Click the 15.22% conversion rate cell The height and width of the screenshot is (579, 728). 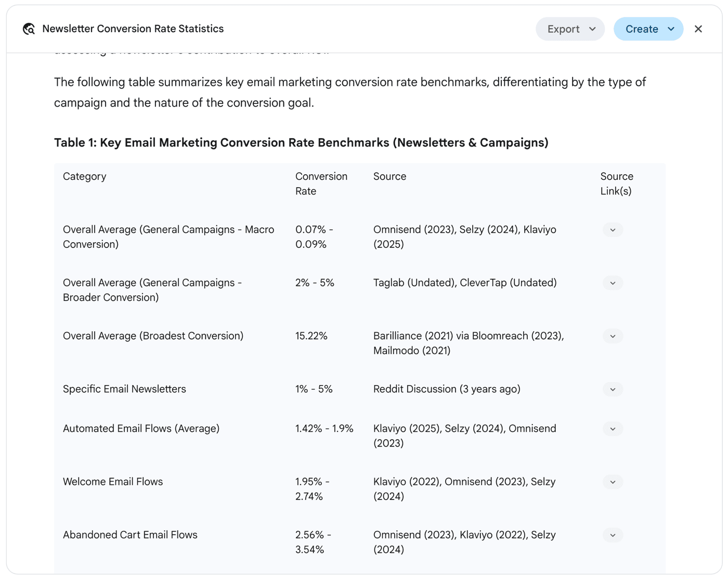[311, 336]
